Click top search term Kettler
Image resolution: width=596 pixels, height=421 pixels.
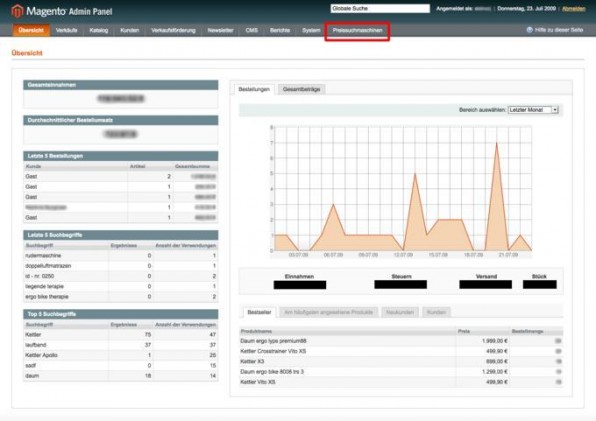(33, 335)
